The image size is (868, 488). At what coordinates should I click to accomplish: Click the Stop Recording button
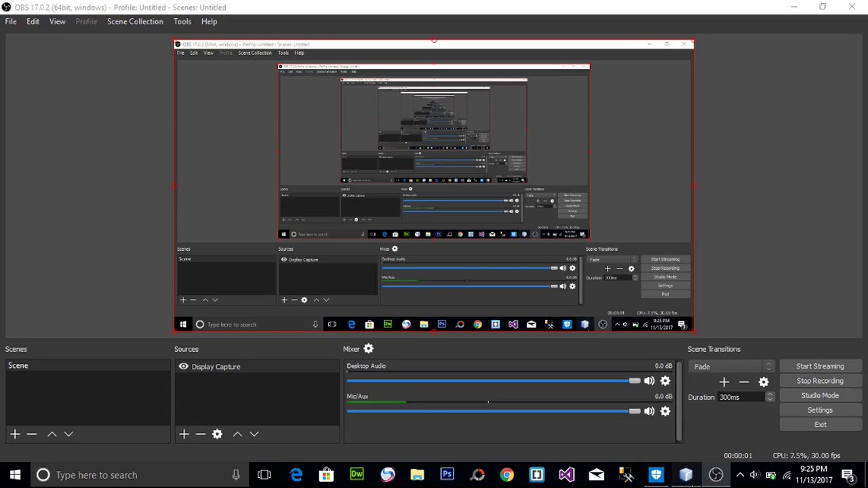(820, 381)
